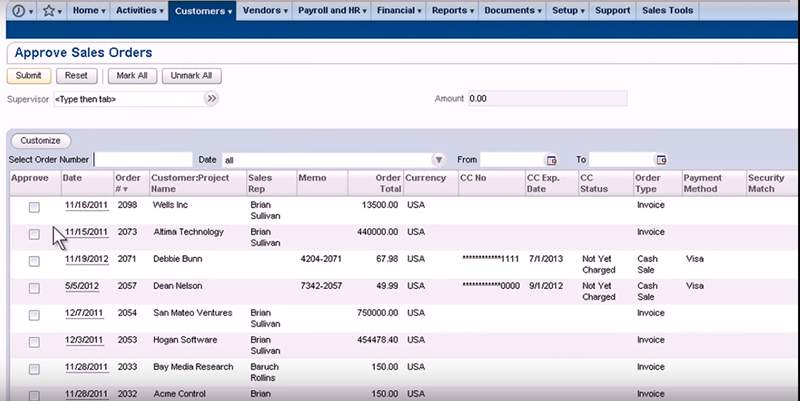Check the approve box for Debbie Bunn
The width and height of the screenshot is (800, 401).
click(34, 261)
